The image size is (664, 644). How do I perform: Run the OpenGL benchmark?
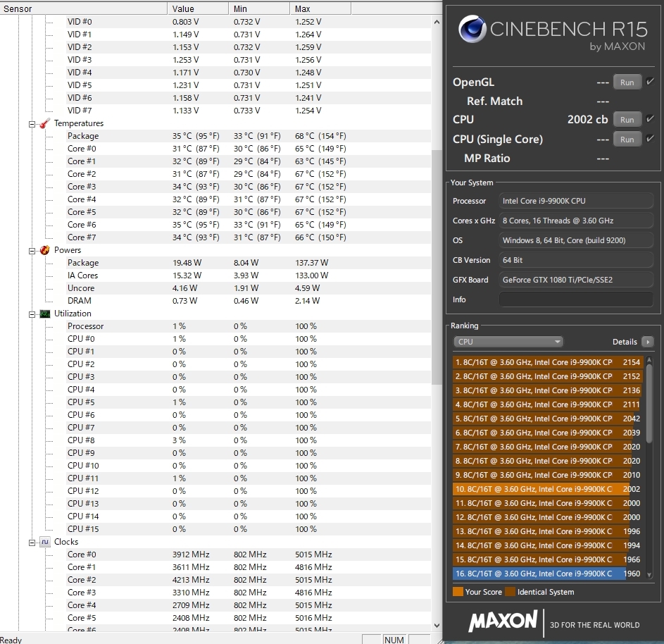click(627, 82)
